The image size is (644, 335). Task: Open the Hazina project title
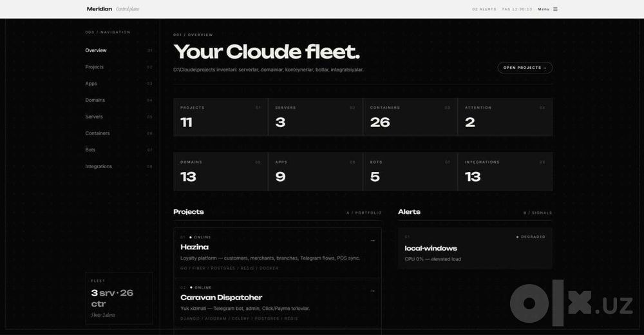pyautogui.click(x=194, y=247)
